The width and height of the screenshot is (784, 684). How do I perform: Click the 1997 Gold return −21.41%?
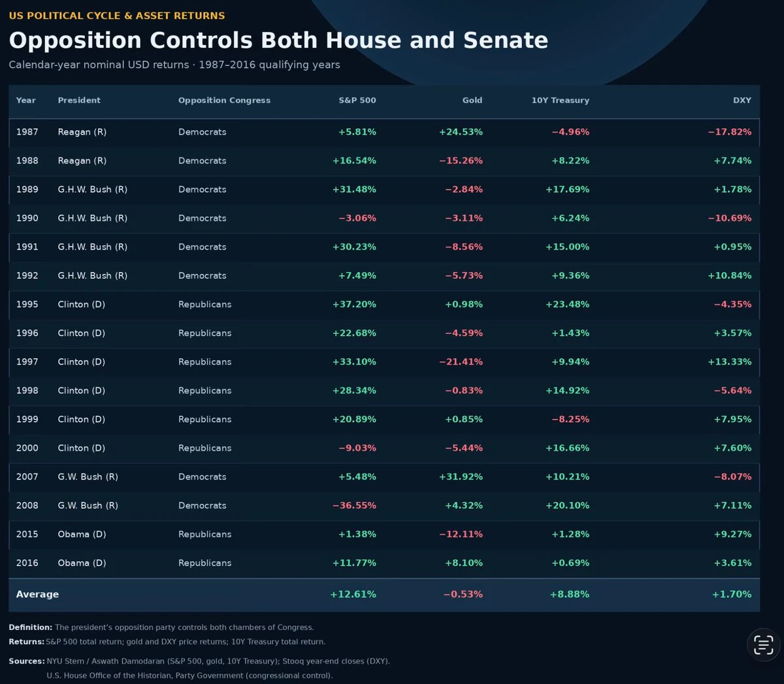461,362
